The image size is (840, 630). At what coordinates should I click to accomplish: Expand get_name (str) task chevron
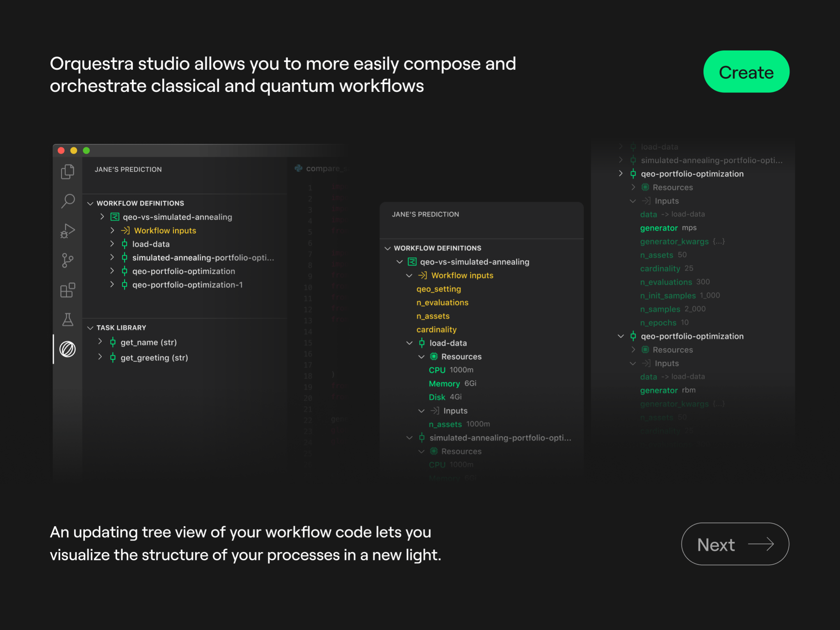pyautogui.click(x=100, y=341)
